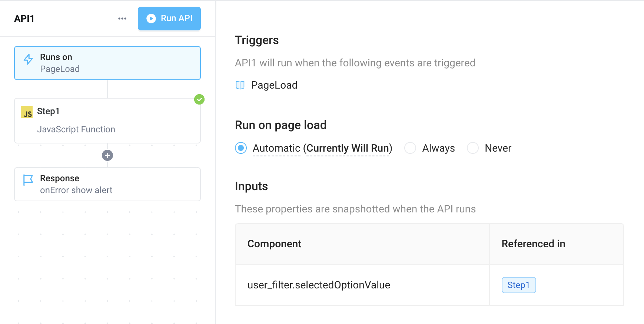The image size is (644, 324).
Task: Click the Run API button
Action: coord(169,18)
